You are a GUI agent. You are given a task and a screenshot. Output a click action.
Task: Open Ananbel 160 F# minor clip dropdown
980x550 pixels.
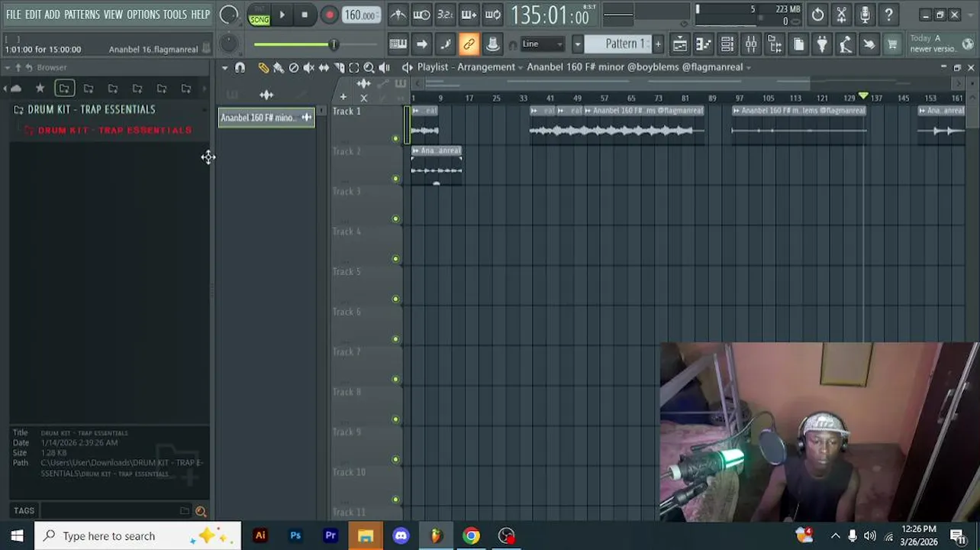pyautogui.click(x=639, y=67)
